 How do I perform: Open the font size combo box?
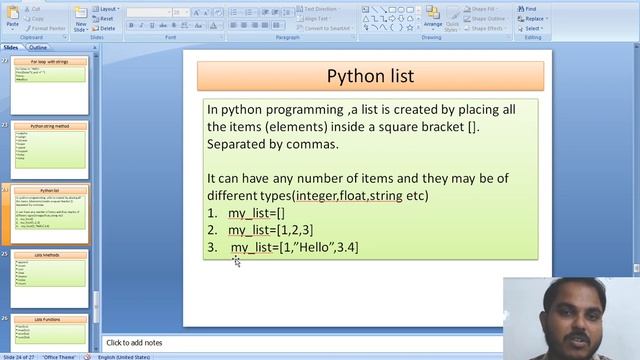181,13
